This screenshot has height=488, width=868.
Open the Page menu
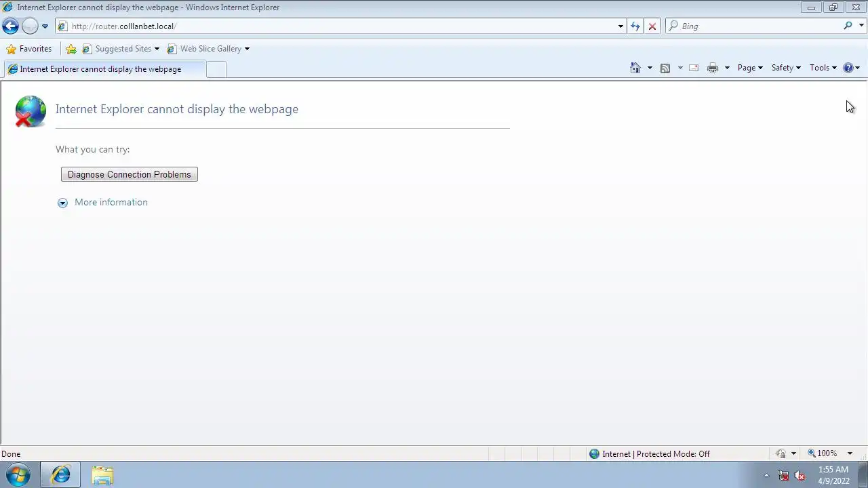[750, 68]
